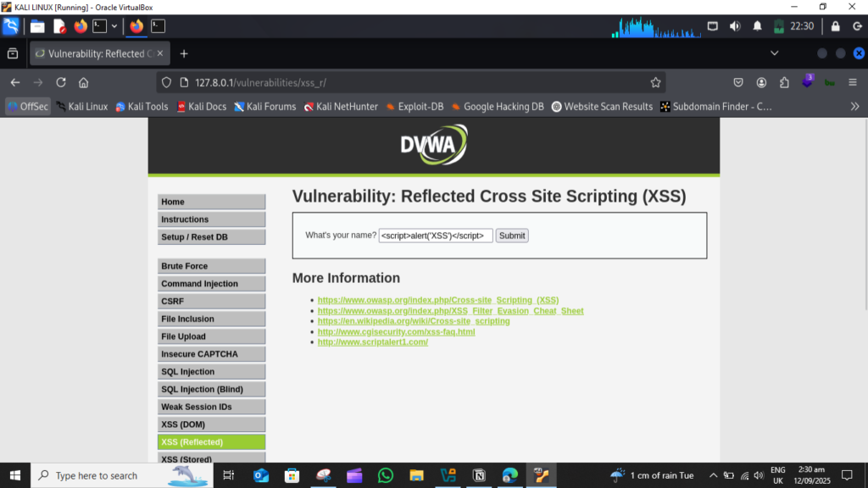Click the What's your name input field
This screenshot has width=868, height=488.
(435, 236)
